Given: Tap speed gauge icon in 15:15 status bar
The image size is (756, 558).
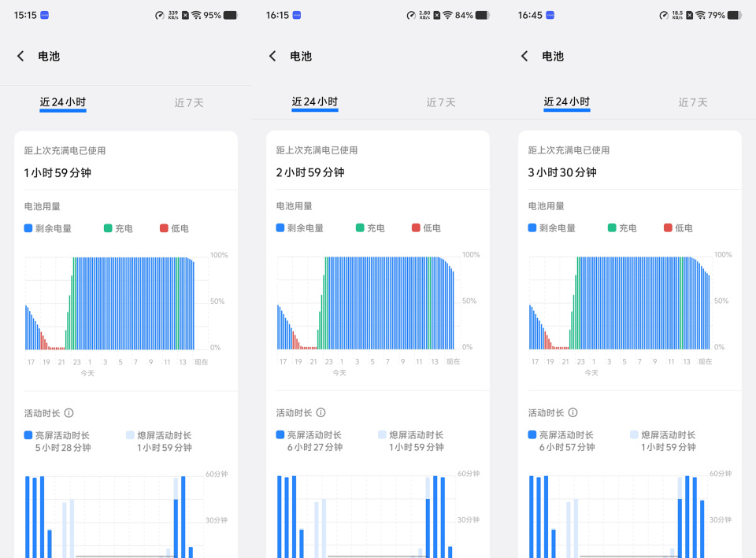Looking at the screenshot, I should click(160, 16).
